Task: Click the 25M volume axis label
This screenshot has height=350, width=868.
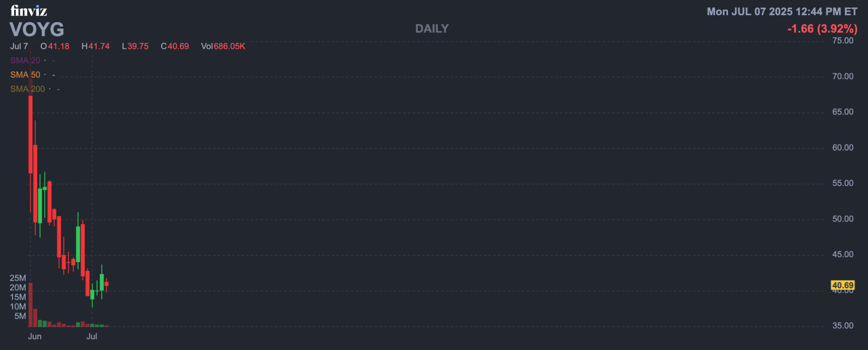Action: click(x=18, y=278)
